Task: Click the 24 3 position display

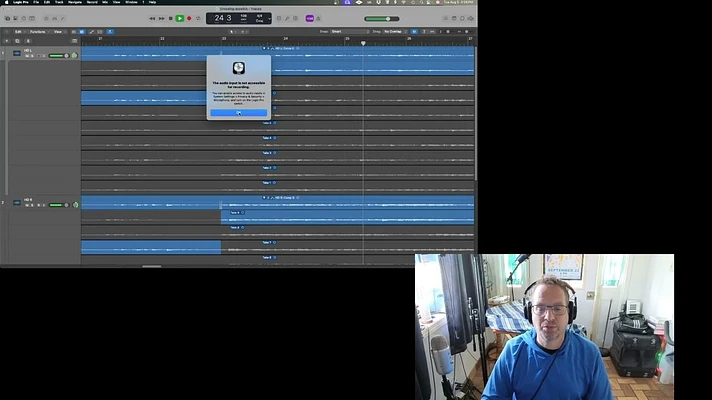Action: click(222, 18)
